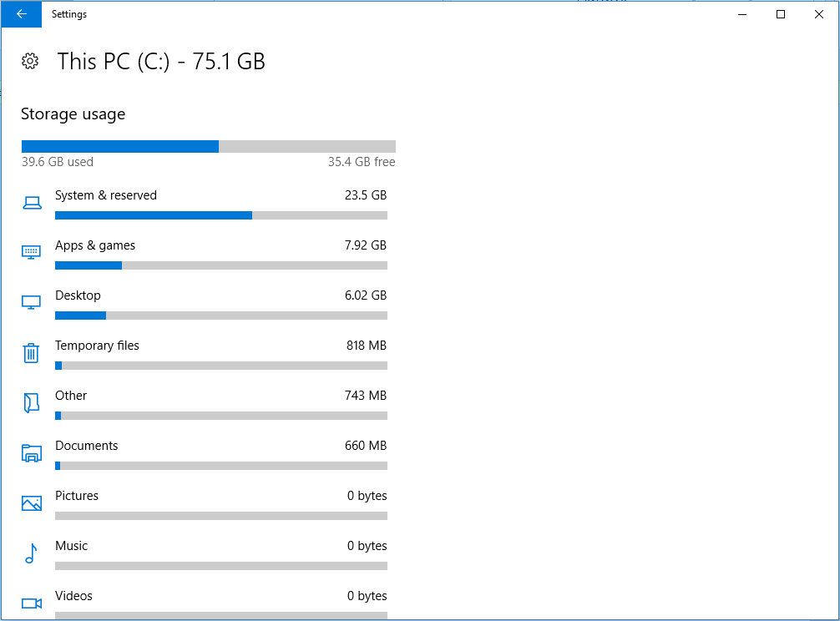Click the Other category icon
The image size is (840, 621).
(x=31, y=402)
